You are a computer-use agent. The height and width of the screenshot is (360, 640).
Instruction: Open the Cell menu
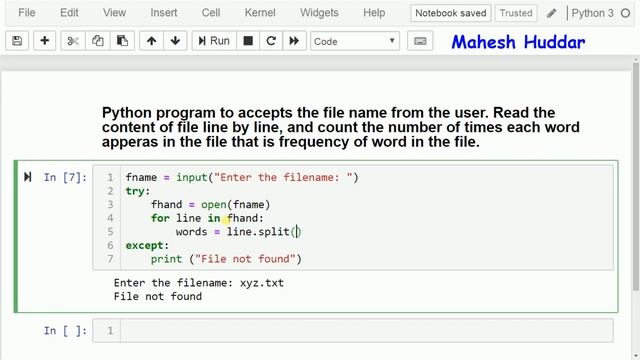(x=211, y=13)
